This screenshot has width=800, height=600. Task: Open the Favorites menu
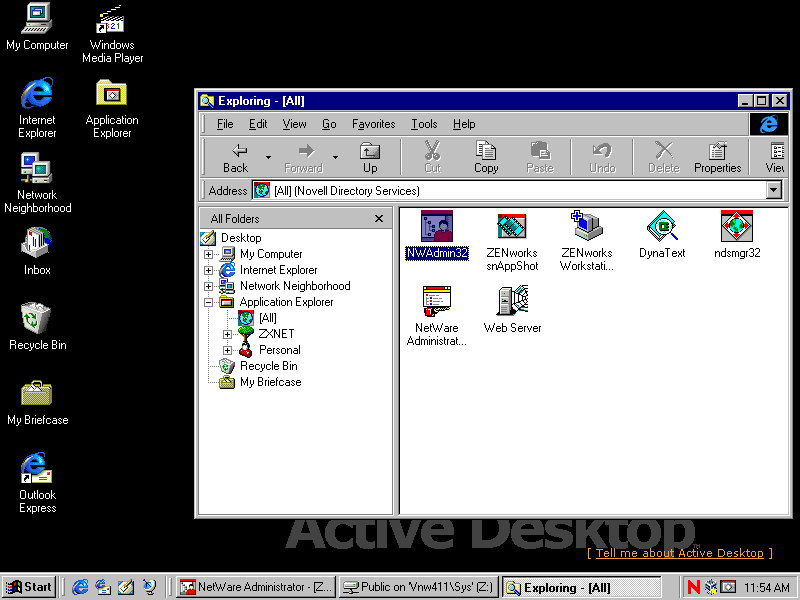[373, 124]
